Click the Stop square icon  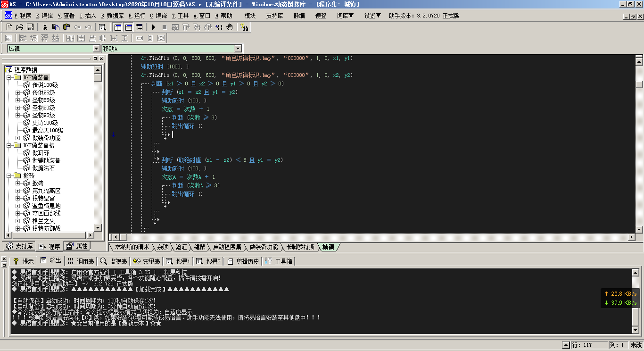click(165, 27)
